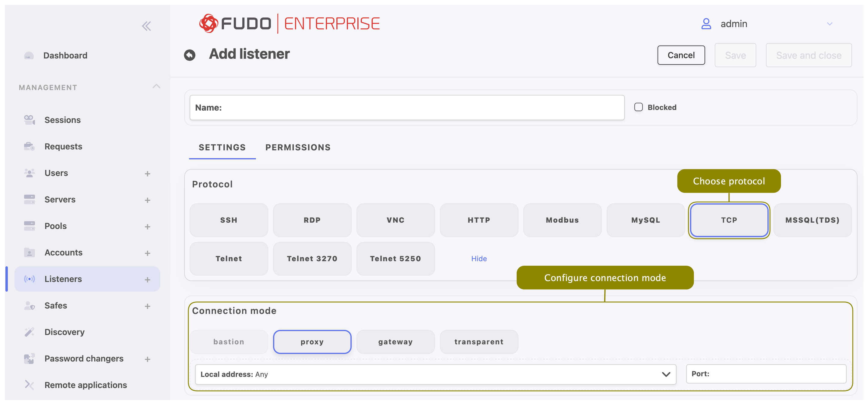
Task: Click the back arrow beside Add listener
Action: [190, 55]
